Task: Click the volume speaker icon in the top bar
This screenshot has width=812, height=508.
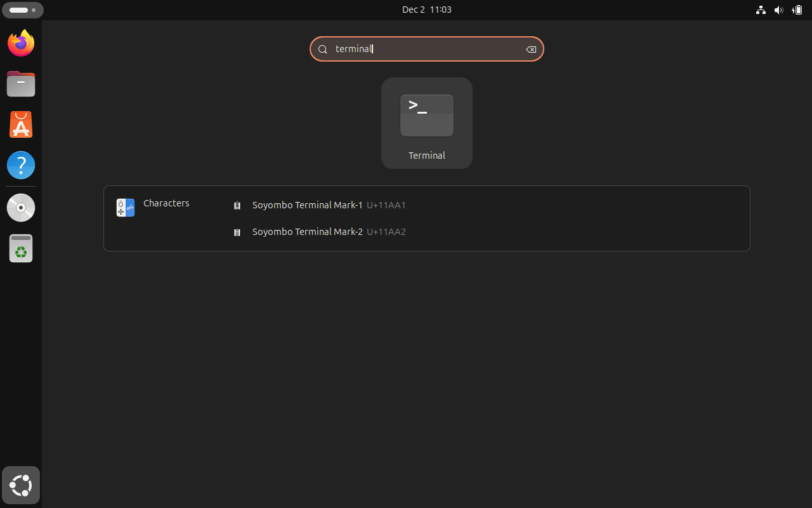Action: click(778, 10)
